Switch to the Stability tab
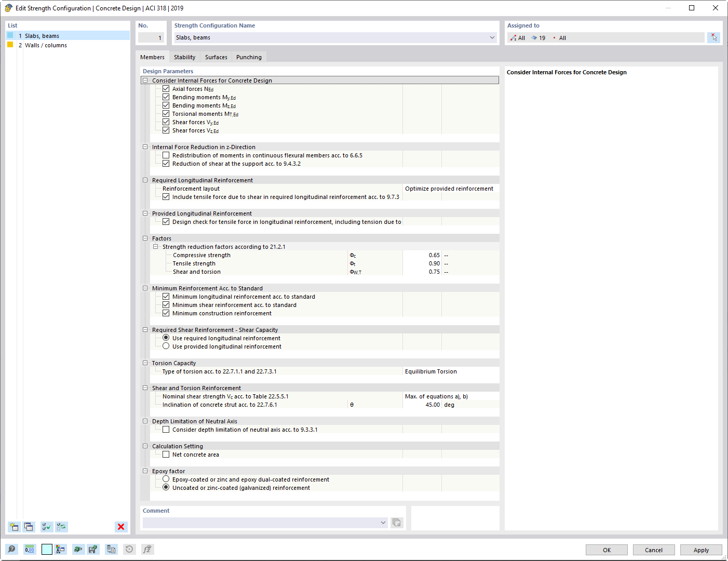 pyautogui.click(x=184, y=57)
